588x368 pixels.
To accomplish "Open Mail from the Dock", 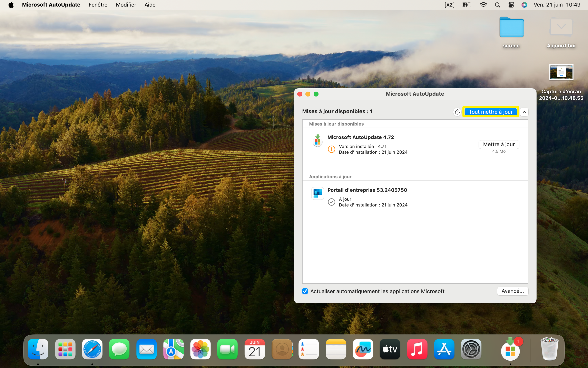I will (x=147, y=349).
